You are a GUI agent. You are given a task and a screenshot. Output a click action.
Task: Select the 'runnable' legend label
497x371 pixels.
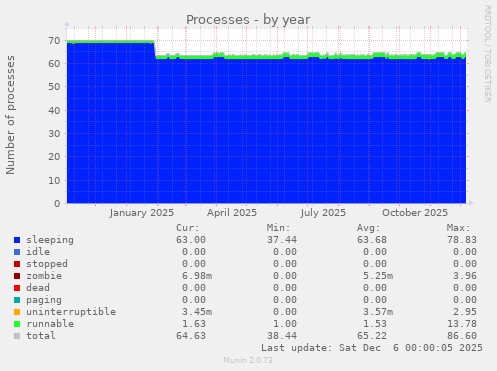[x=50, y=324]
